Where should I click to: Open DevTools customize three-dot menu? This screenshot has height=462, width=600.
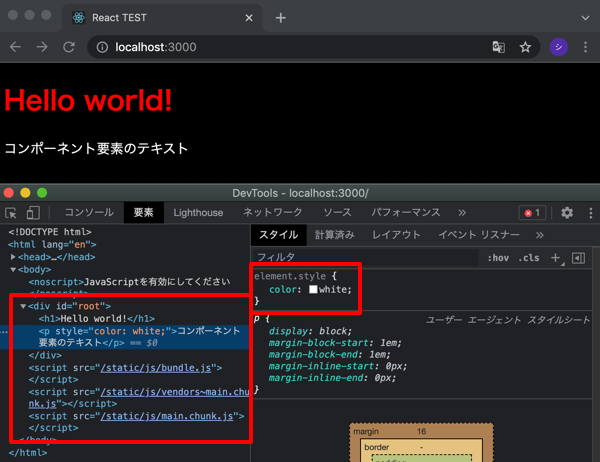591,213
